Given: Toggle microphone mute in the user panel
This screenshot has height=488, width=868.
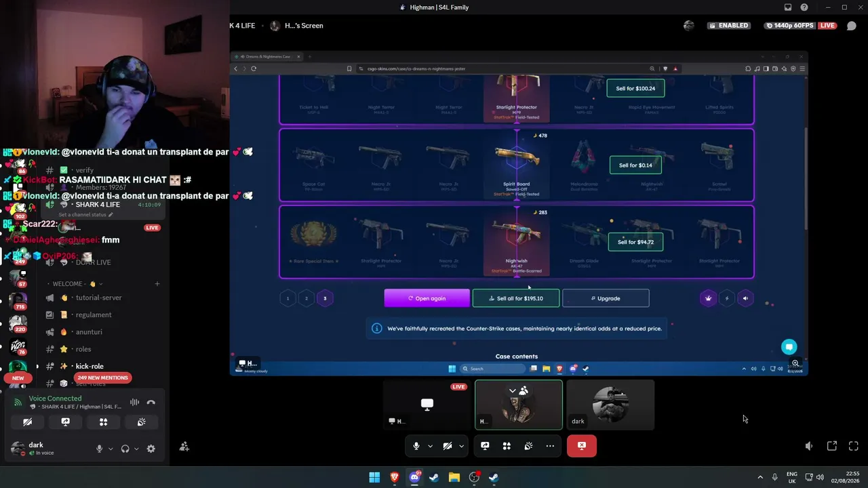Looking at the screenshot, I should [99, 449].
